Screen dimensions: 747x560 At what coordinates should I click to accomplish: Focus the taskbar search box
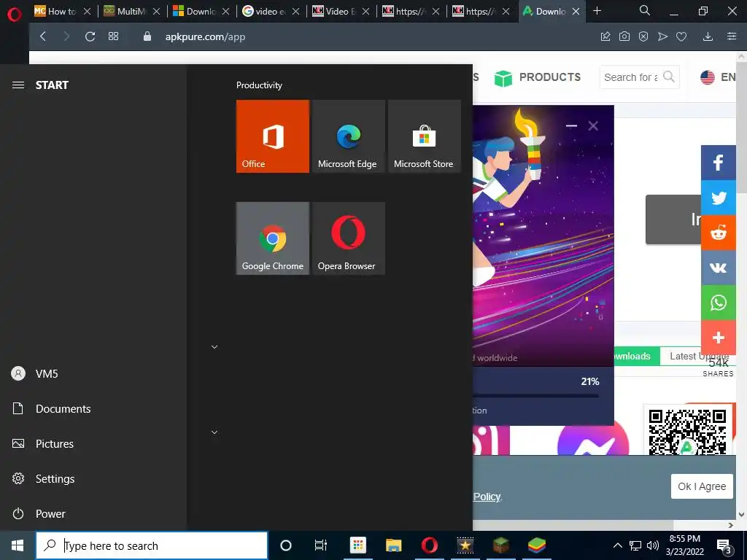pos(152,545)
